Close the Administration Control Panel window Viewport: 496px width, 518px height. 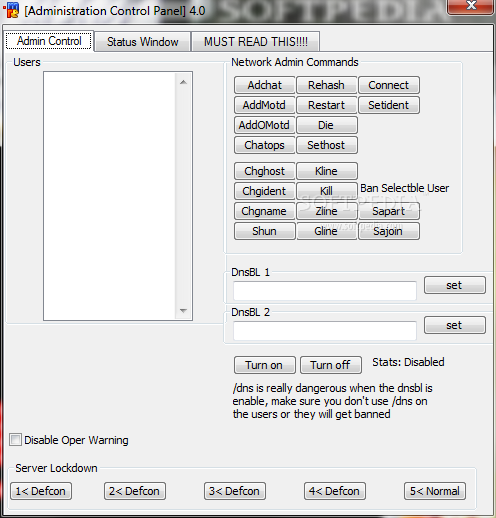(x=471, y=6)
